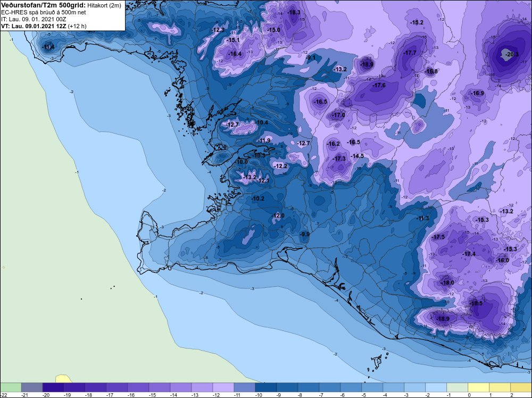Select the -16.4 temperature label
532x398 pixels.
(x=235, y=54)
